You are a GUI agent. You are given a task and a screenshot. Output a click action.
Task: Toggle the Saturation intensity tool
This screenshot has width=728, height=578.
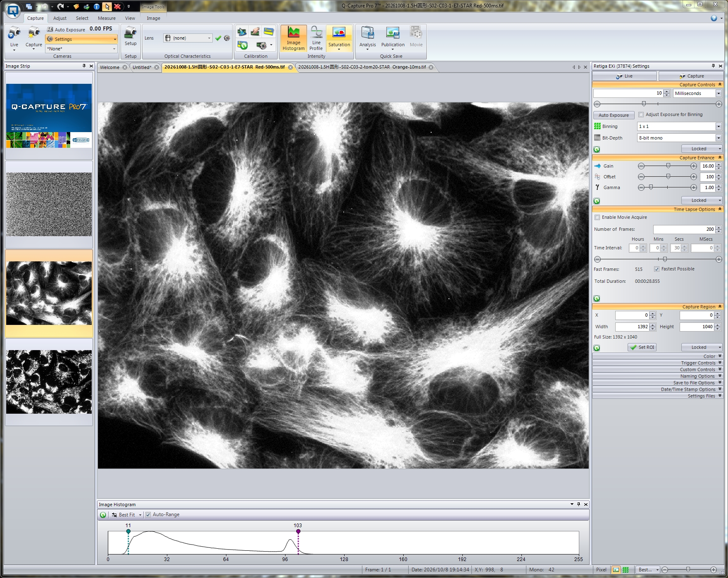point(339,39)
